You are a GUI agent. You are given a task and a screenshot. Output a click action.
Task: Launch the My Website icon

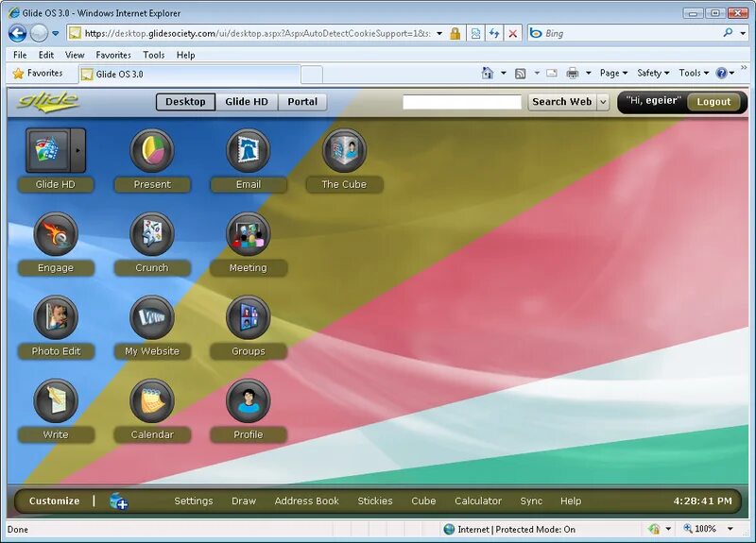click(x=152, y=317)
